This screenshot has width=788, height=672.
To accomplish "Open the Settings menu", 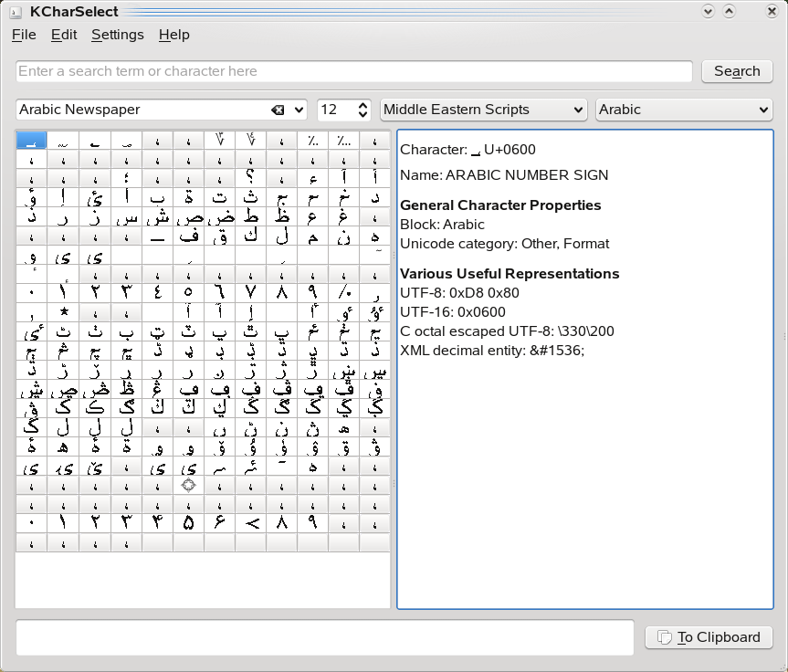I will point(118,35).
